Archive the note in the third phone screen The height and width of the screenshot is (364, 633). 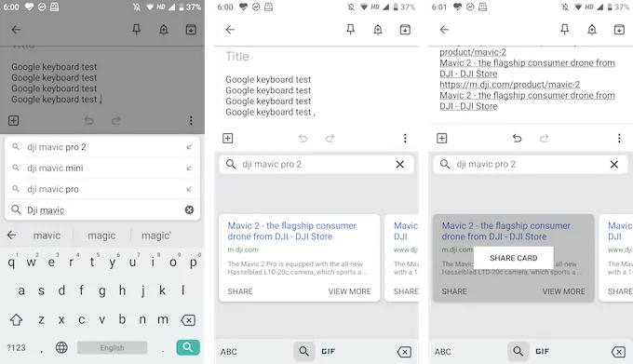(x=619, y=30)
